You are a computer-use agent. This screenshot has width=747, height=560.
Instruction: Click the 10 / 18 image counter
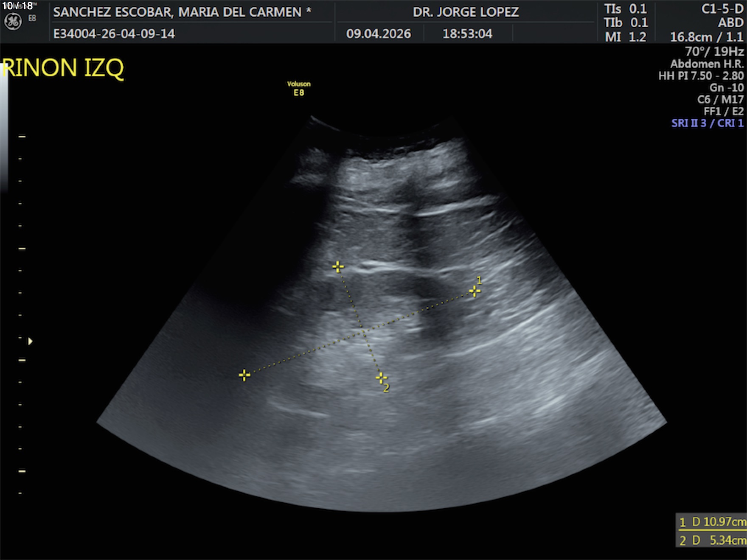point(17,6)
